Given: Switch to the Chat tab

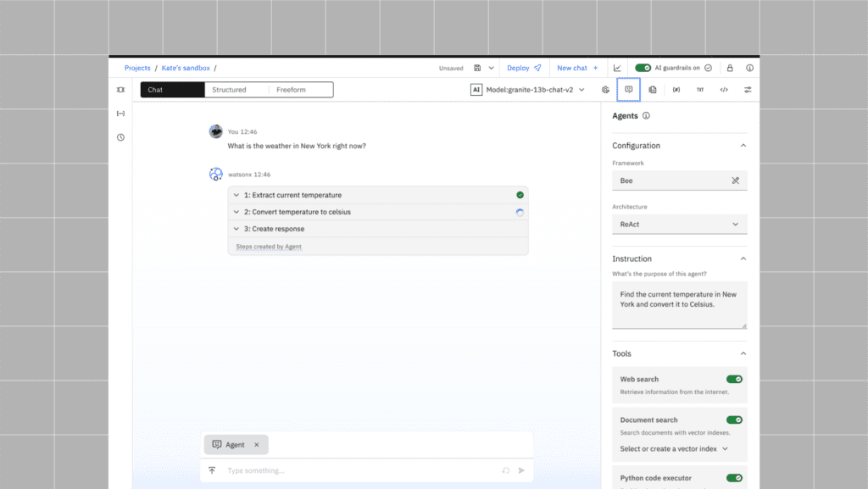Looking at the screenshot, I should [x=172, y=90].
